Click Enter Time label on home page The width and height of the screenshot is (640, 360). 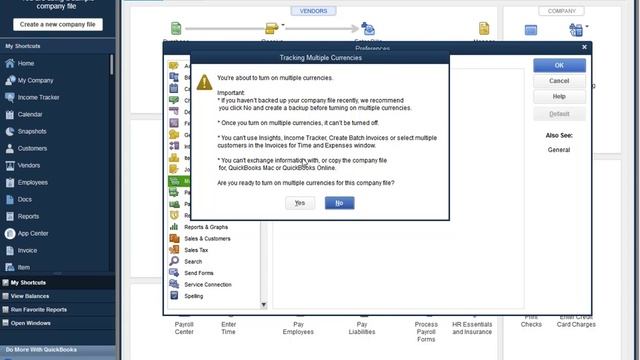pyautogui.click(x=229, y=328)
